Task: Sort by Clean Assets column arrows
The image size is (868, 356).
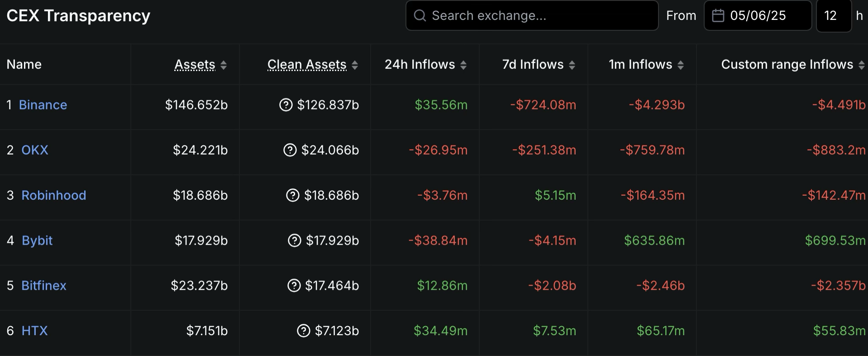Action: click(x=355, y=65)
